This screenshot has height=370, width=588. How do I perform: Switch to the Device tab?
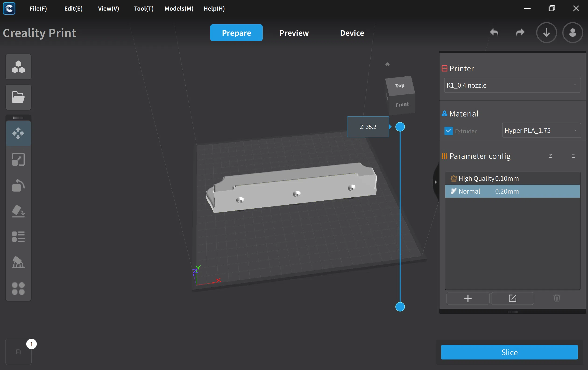point(352,33)
